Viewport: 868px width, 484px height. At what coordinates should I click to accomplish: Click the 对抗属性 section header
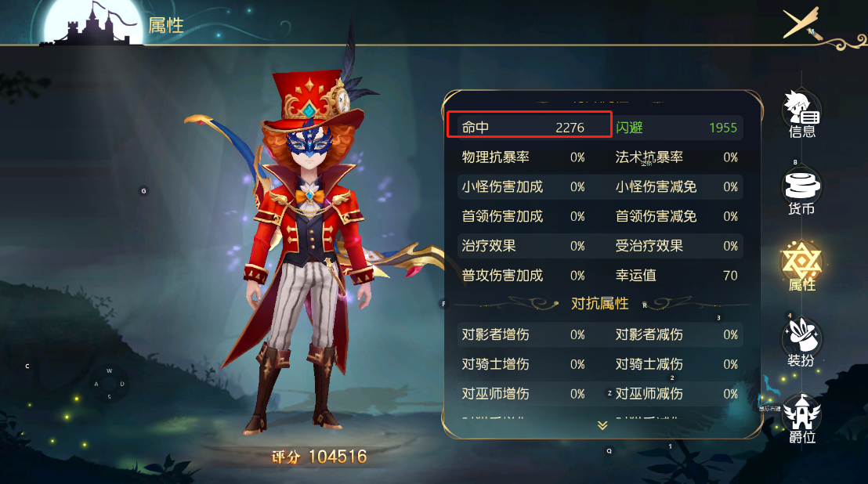click(x=600, y=303)
